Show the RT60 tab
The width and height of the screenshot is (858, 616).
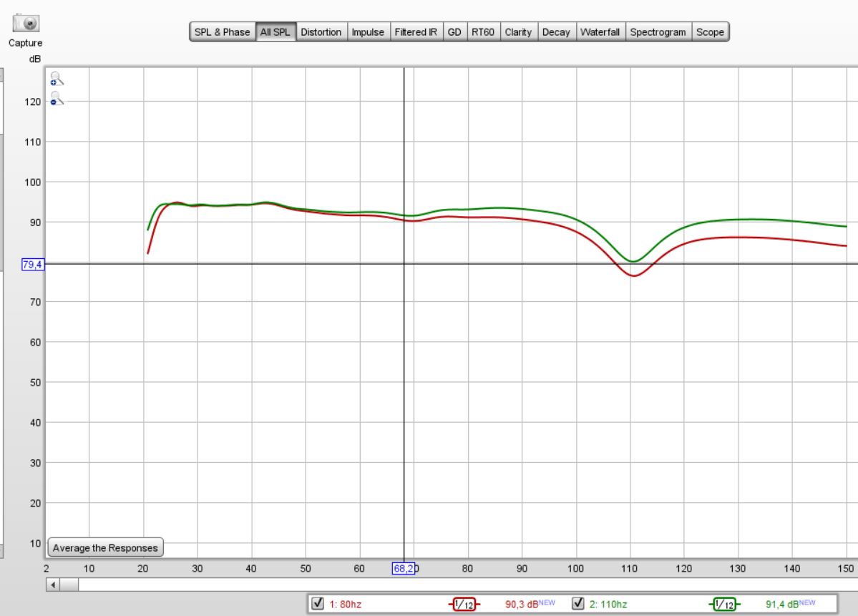483,32
